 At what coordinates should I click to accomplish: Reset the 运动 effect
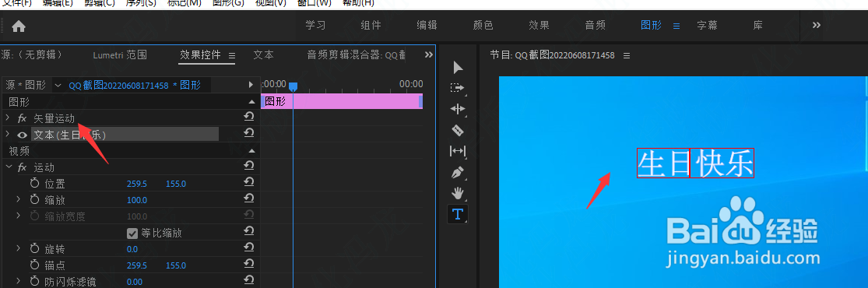pos(249,166)
